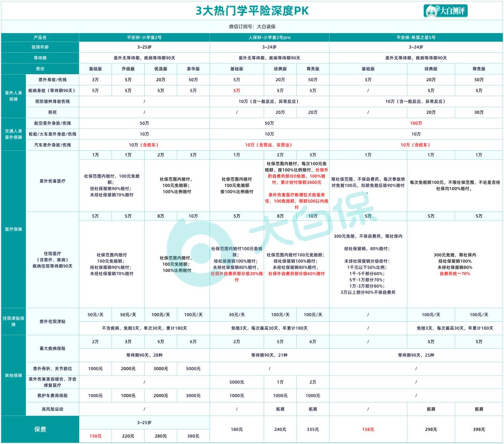The image size is (504, 444).
Task: Select the 298元 premium
Action: click(431, 430)
